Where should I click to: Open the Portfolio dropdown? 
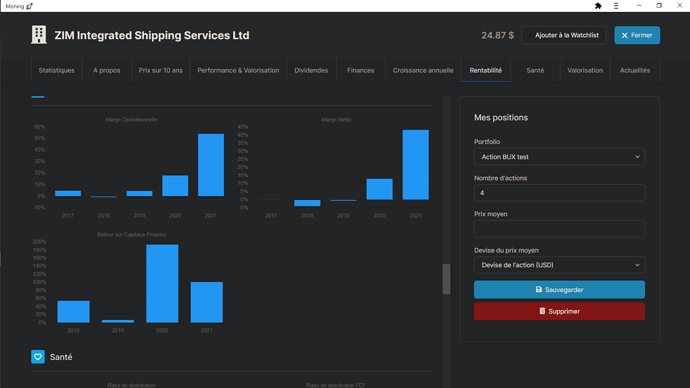(x=559, y=157)
